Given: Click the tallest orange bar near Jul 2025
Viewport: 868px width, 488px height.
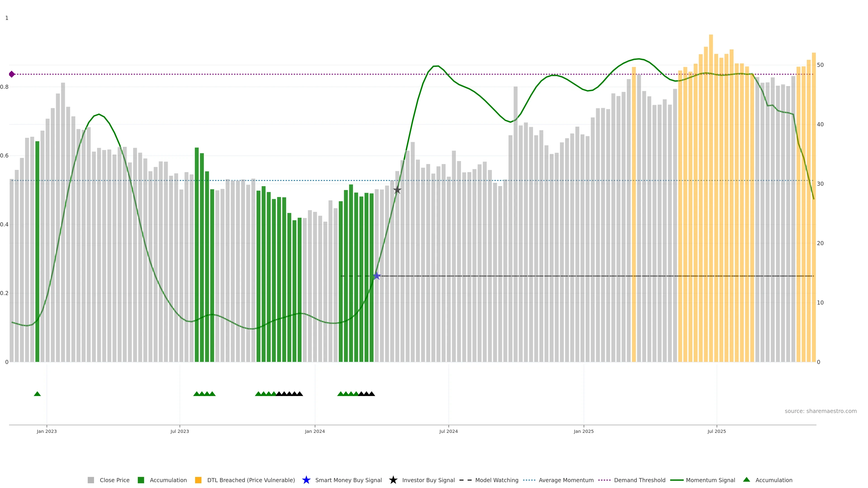Looking at the screenshot, I should [711, 198].
